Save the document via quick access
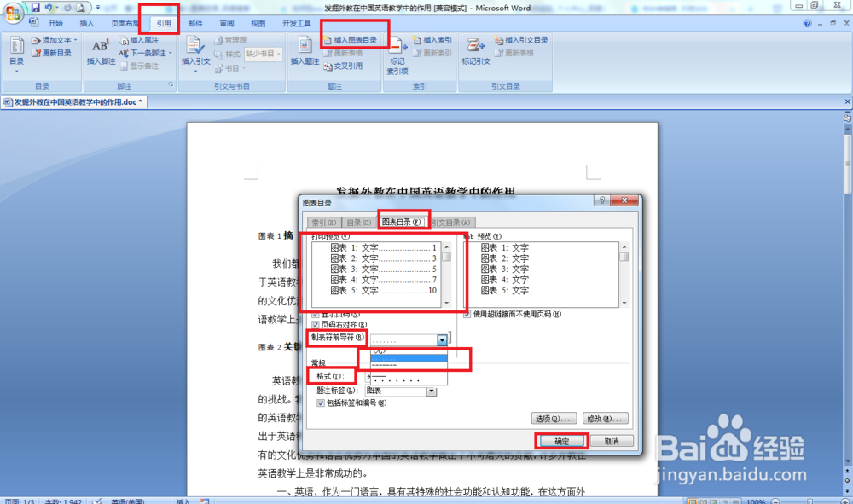Viewport: 853px width, 504px height. pyautogui.click(x=35, y=8)
